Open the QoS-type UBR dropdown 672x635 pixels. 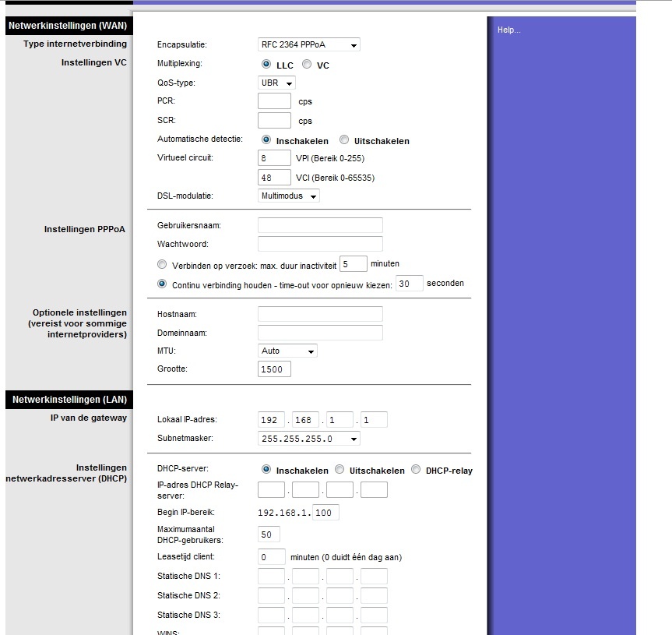pyautogui.click(x=276, y=83)
